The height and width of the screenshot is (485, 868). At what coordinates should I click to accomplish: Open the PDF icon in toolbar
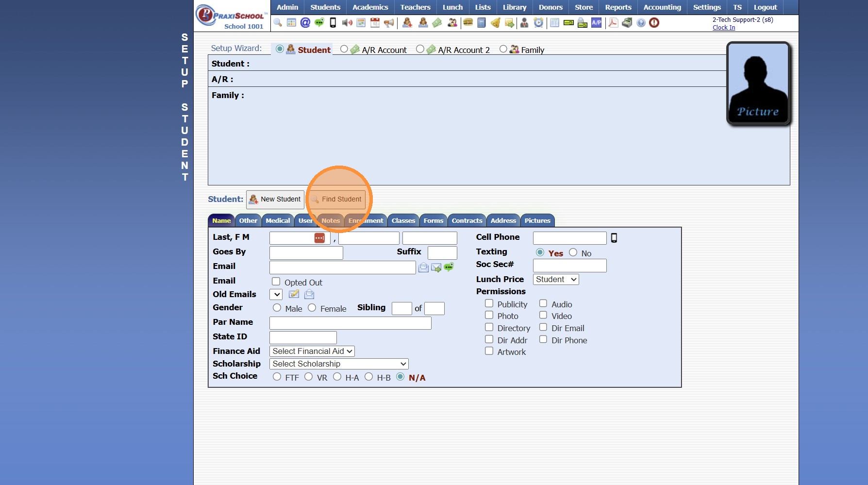pyautogui.click(x=613, y=23)
